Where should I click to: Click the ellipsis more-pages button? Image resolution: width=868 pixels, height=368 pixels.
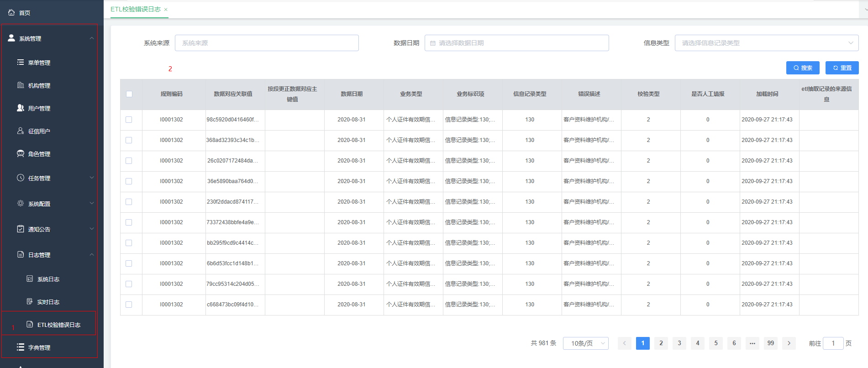[752, 343]
